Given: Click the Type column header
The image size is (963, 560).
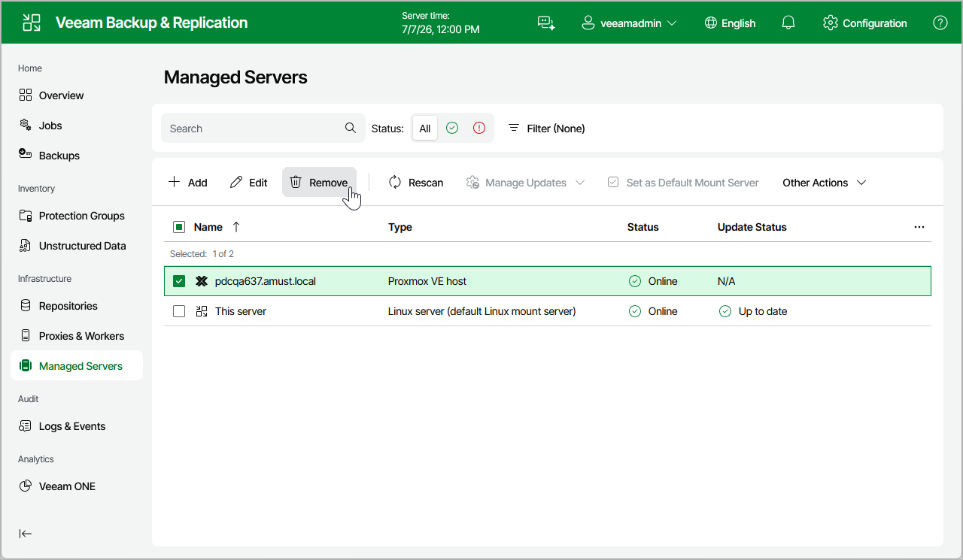Looking at the screenshot, I should [400, 227].
